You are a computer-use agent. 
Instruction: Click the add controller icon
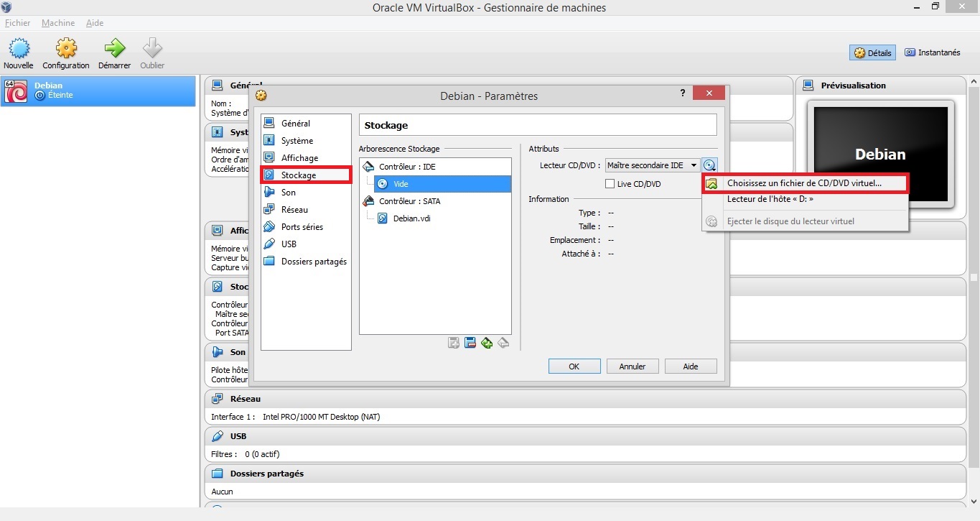click(x=487, y=343)
